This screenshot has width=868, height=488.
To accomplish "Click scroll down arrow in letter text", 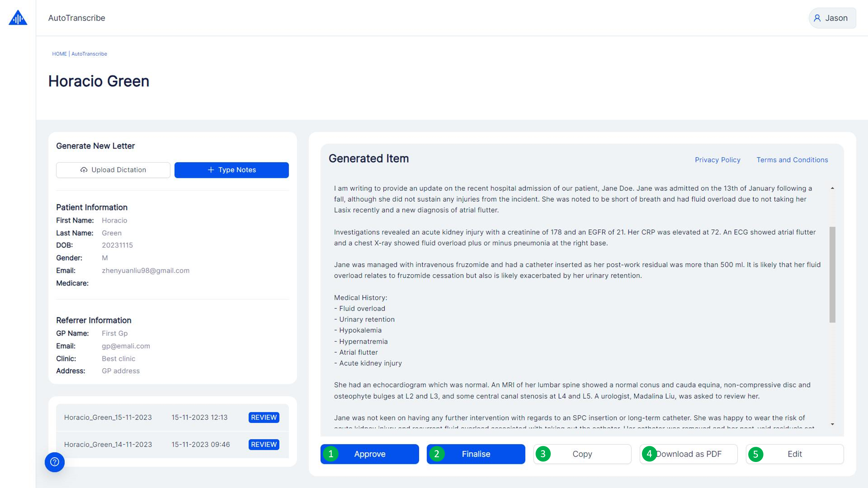I will click(x=832, y=424).
